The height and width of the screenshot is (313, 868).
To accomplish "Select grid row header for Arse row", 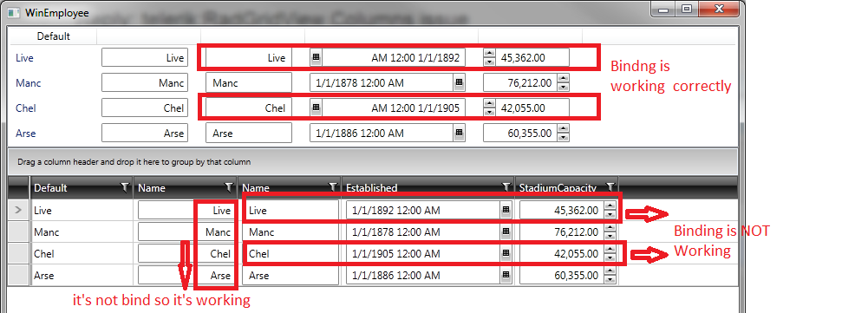I will pyautogui.click(x=18, y=275).
